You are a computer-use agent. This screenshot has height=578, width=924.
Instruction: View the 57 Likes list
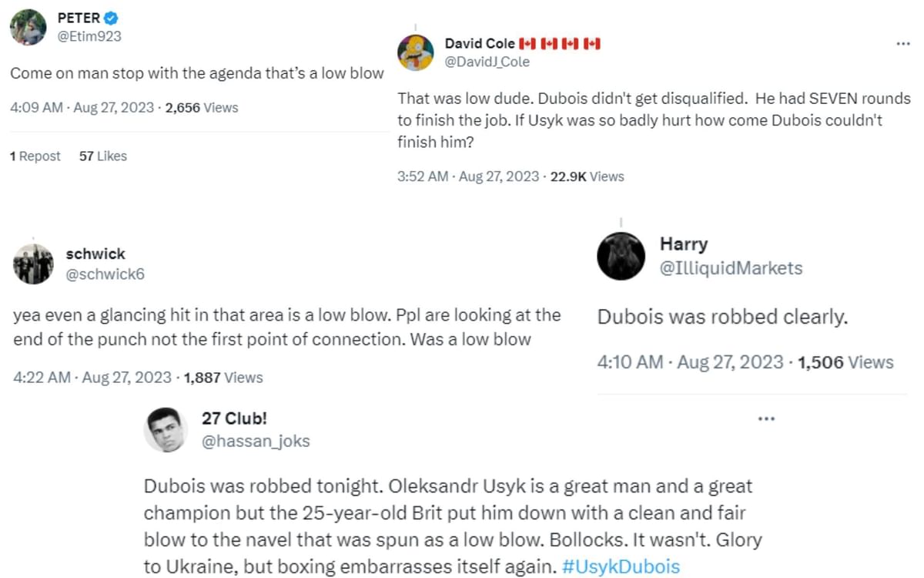click(x=102, y=156)
